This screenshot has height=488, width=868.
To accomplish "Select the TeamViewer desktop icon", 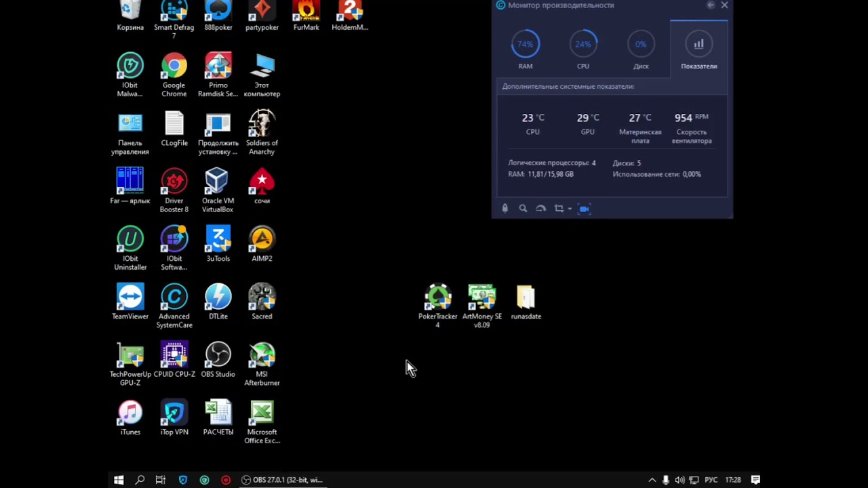I will [130, 302].
